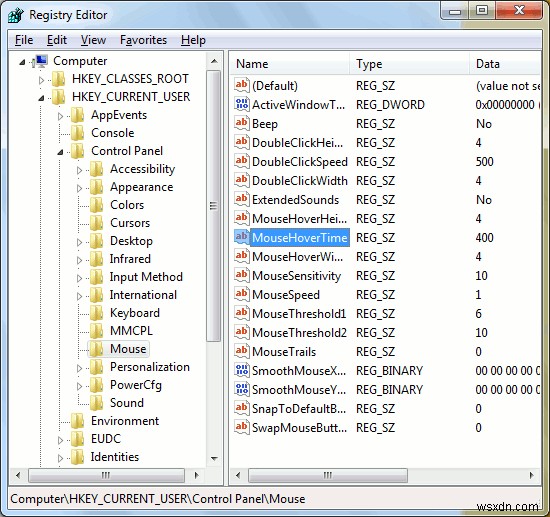Click the MouseSpeed value icon
Viewport: 550px width, 517px height.
tap(242, 294)
